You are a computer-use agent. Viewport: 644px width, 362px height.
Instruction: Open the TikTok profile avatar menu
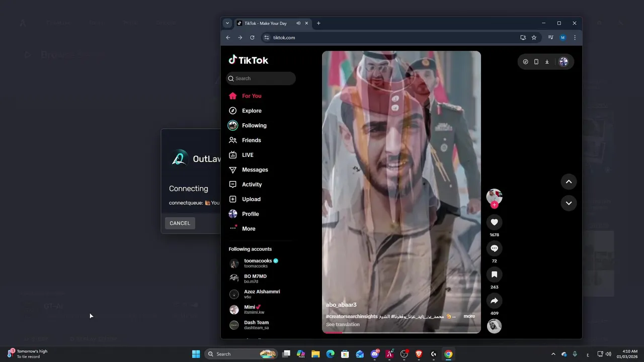(x=563, y=62)
